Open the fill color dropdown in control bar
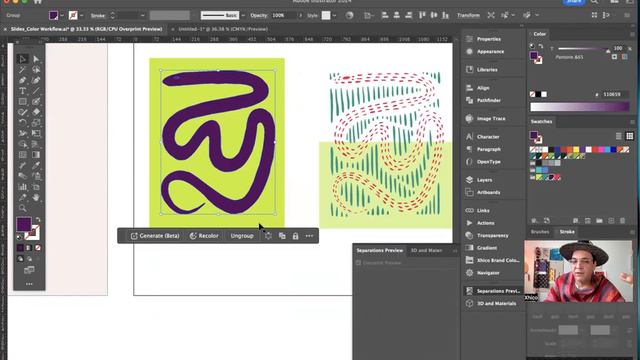This screenshot has width=640, height=360. (62, 16)
